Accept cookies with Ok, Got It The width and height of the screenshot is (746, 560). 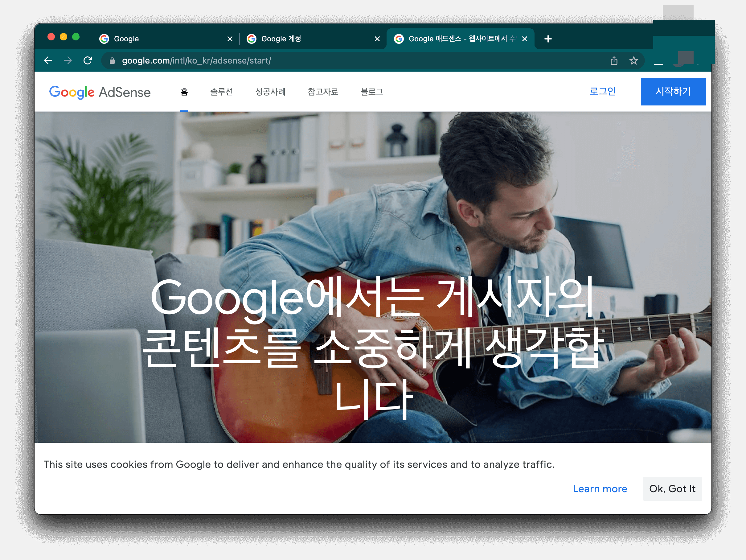coord(672,488)
